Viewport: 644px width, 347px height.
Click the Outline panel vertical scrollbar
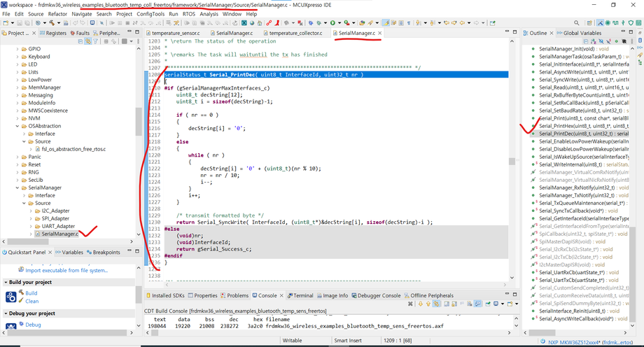632,275
